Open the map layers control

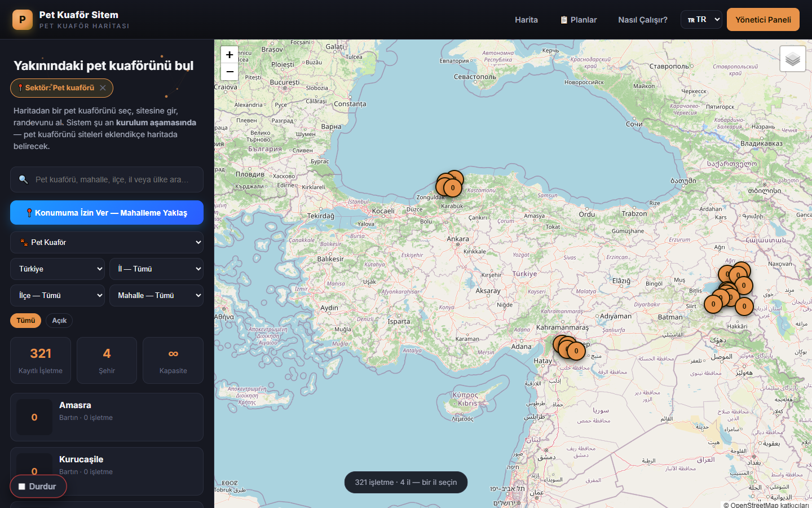pyautogui.click(x=793, y=59)
